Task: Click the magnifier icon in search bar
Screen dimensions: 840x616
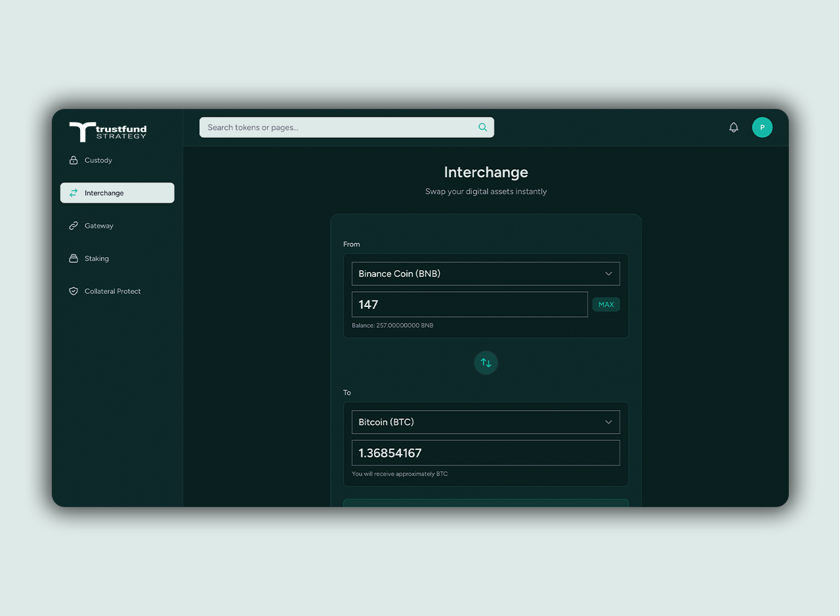Action: coord(482,127)
